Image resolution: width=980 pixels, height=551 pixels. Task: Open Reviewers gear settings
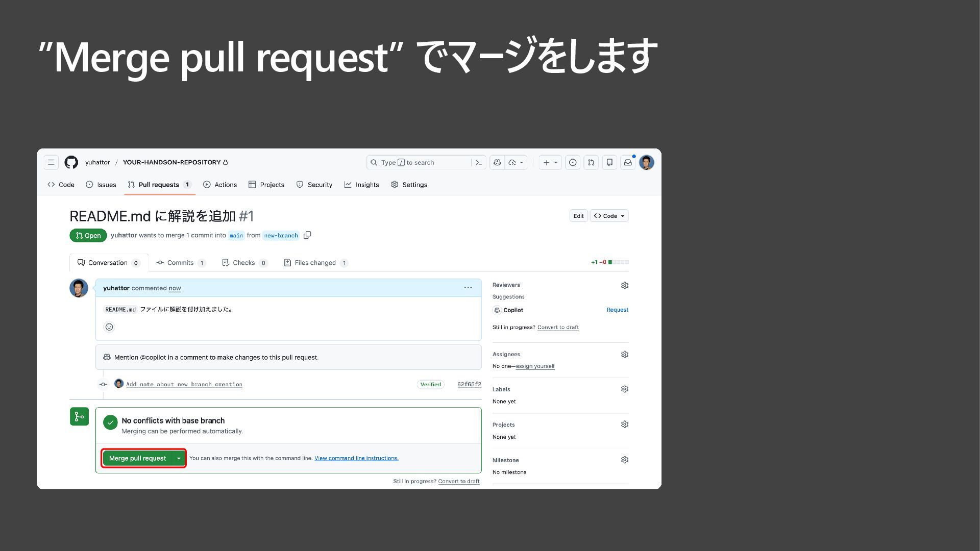click(624, 285)
